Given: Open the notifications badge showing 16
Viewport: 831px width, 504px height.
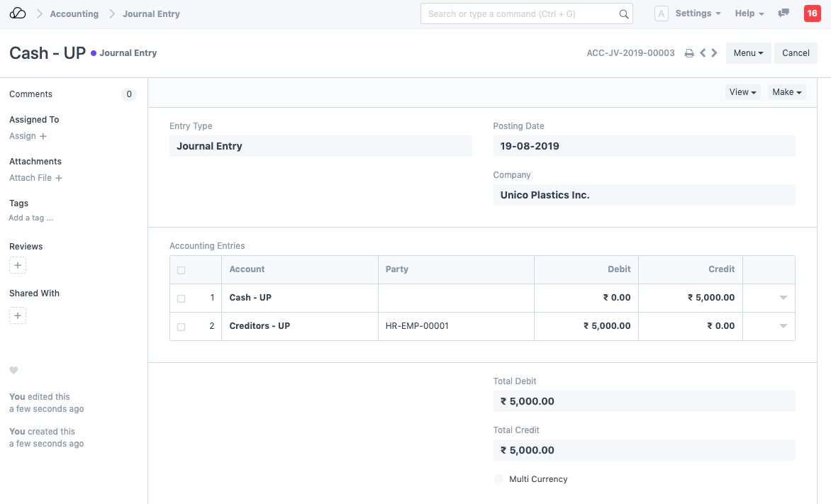Looking at the screenshot, I should [812, 13].
